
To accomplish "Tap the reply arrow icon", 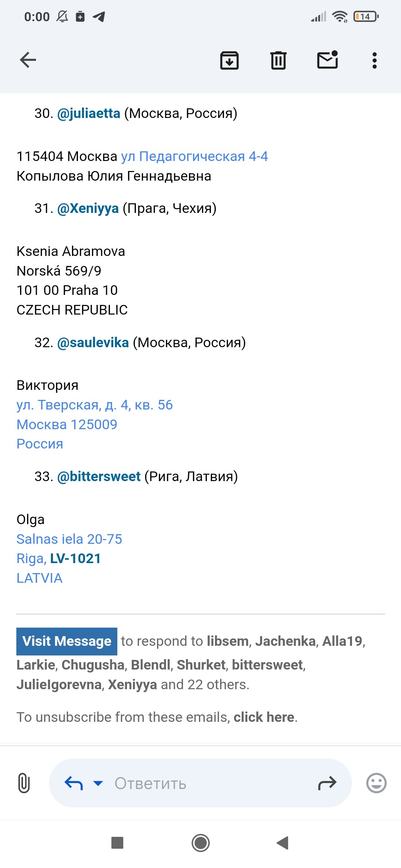I will pos(74,783).
